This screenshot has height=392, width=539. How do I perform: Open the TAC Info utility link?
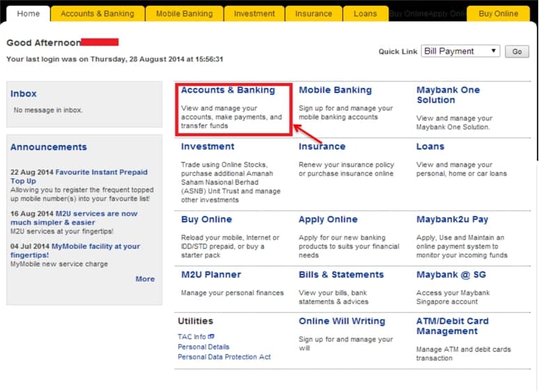192,337
